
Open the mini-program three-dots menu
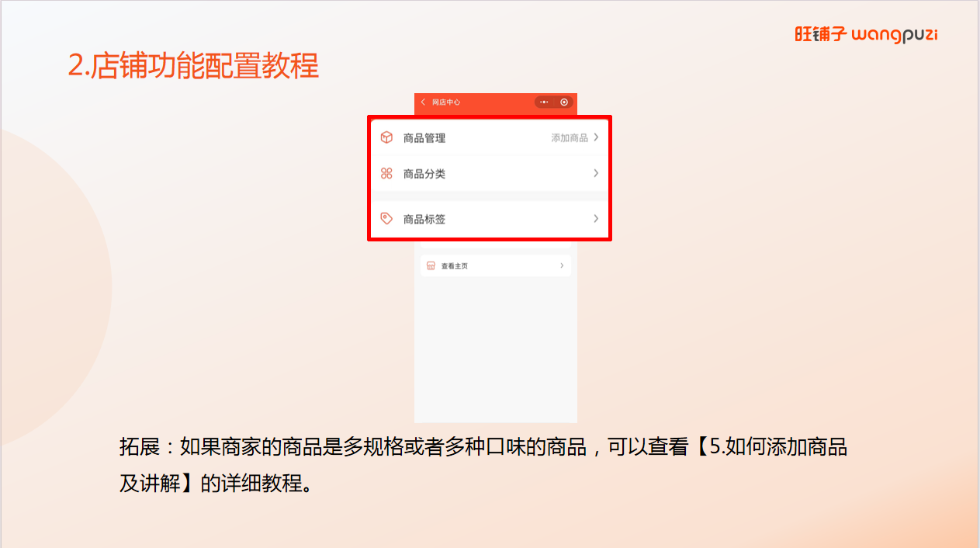click(545, 102)
